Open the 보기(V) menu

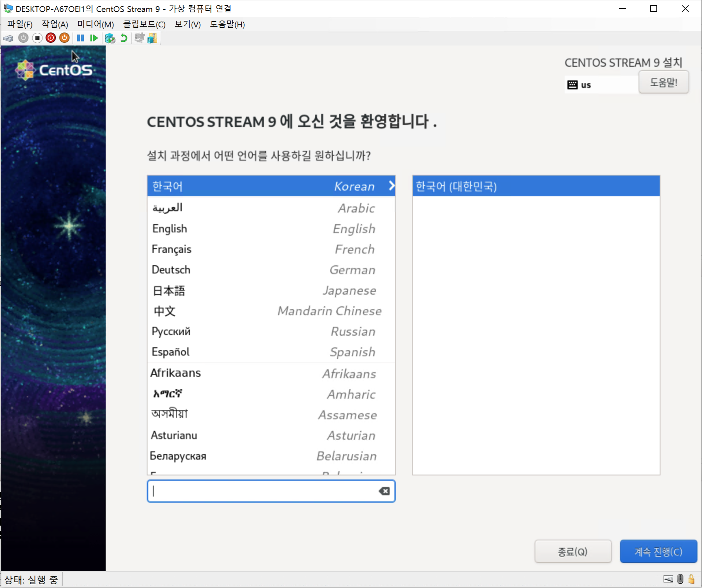188,24
